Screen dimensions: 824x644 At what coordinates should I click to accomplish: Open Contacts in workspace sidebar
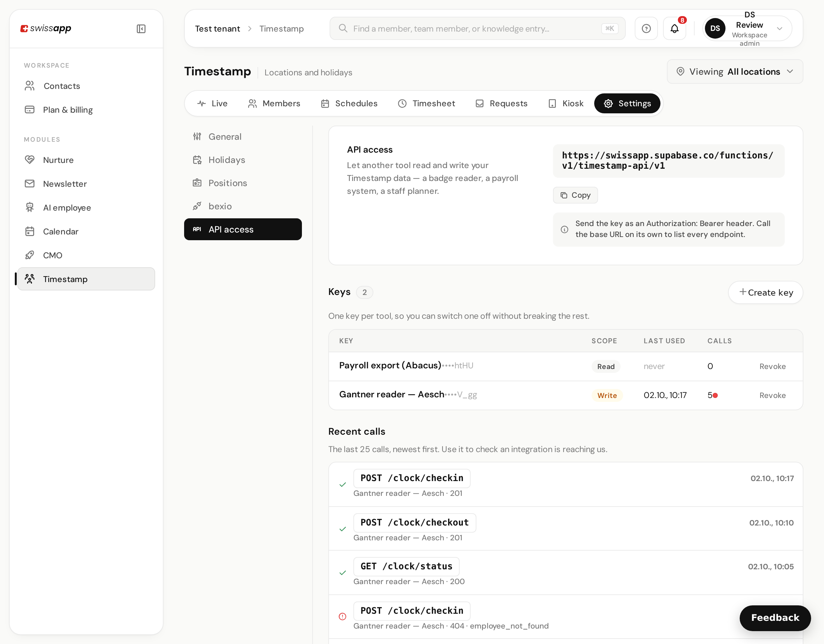86,86
